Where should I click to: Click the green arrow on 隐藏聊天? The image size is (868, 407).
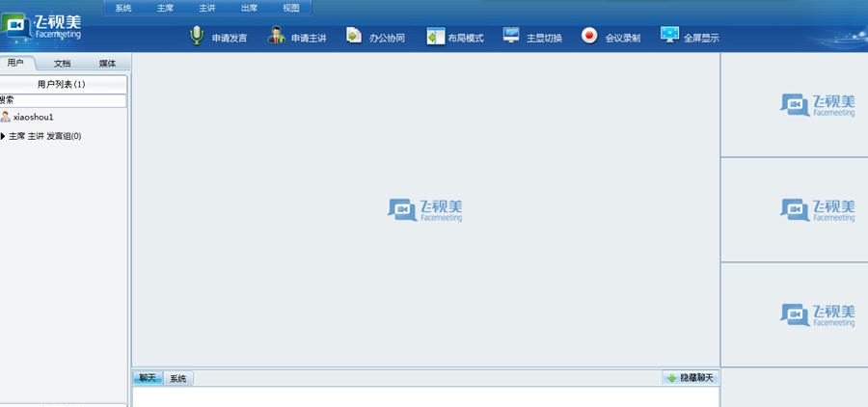pyautogui.click(x=672, y=378)
